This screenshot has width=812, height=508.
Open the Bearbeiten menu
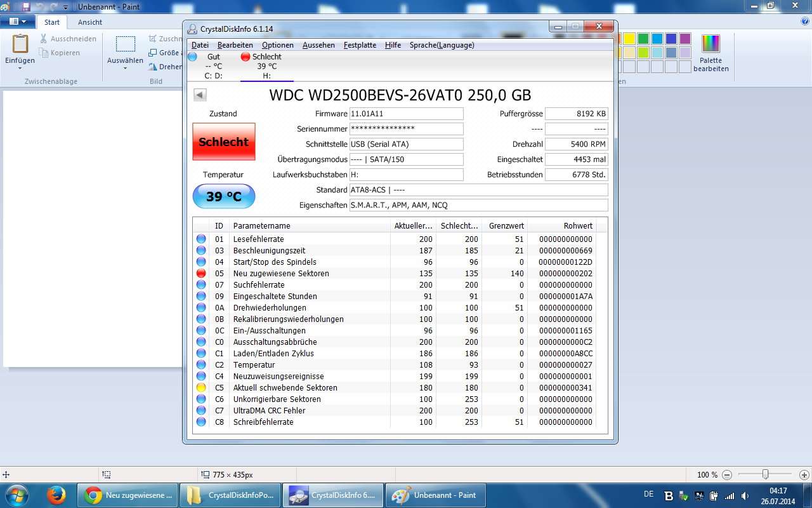tap(235, 45)
